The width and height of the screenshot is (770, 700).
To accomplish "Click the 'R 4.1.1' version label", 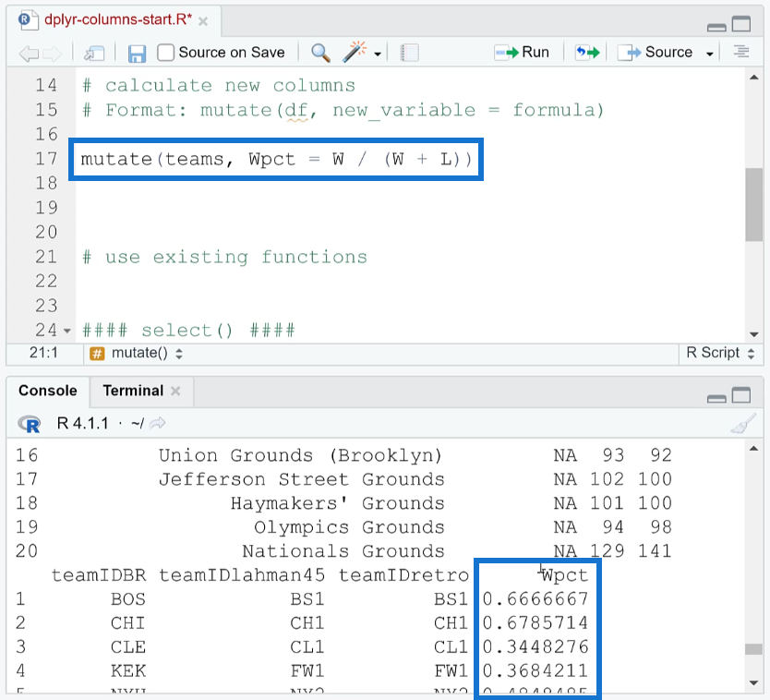I will [82, 423].
